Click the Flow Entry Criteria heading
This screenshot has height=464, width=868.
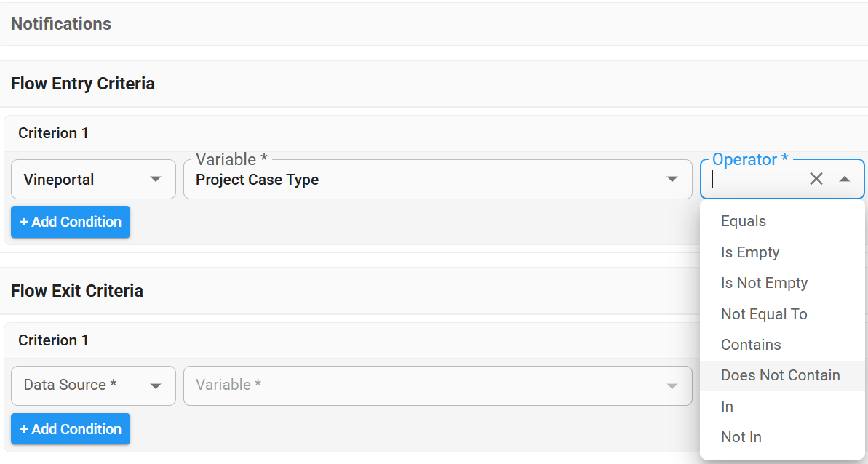point(83,84)
